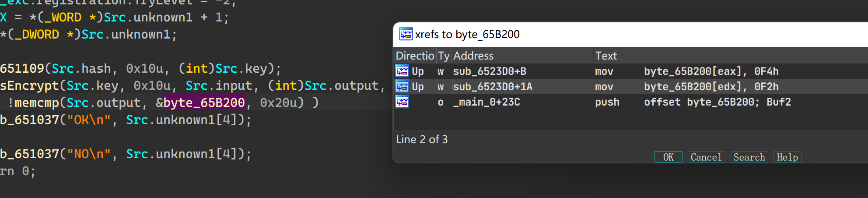Screen dimensions: 868x198
Task: Click the "NO\n" string literal in code
Action: coord(88,154)
